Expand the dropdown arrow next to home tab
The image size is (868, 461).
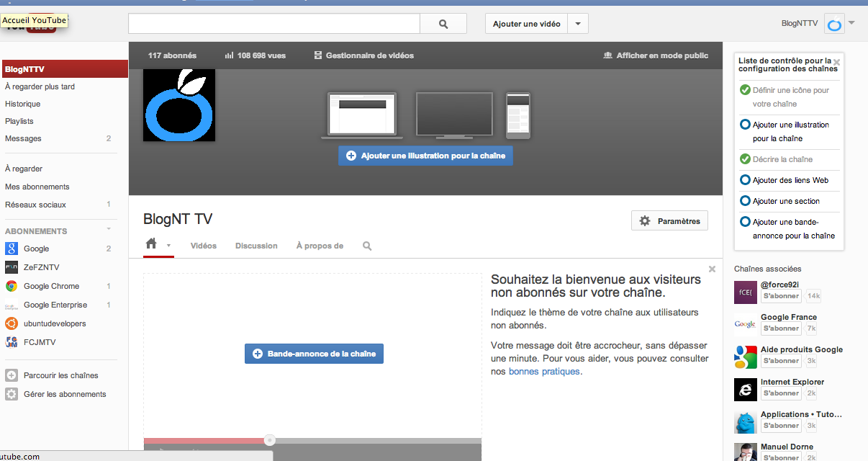click(168, 246)
